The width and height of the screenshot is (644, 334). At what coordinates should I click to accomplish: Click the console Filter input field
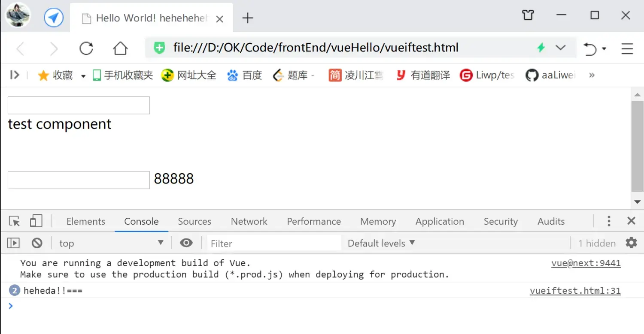coord(274,243)
